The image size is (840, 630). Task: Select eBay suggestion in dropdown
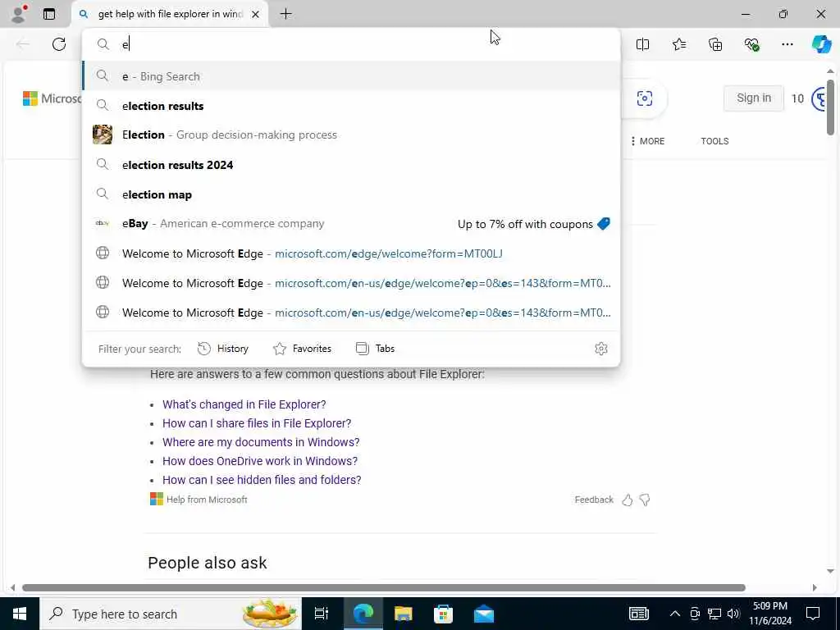(351, 223)
